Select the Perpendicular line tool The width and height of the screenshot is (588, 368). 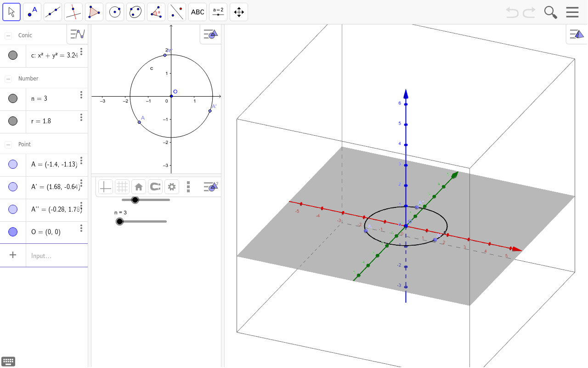click(73, 12)
